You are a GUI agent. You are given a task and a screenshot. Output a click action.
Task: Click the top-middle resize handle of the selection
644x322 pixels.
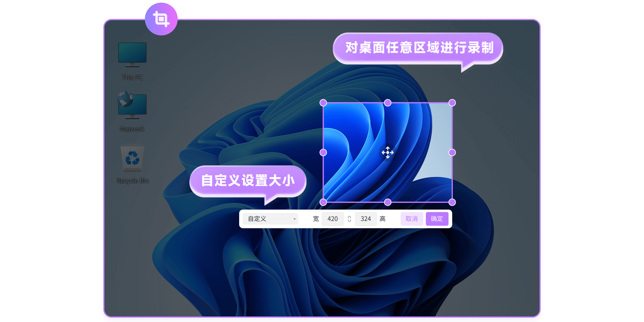(388, 103)
